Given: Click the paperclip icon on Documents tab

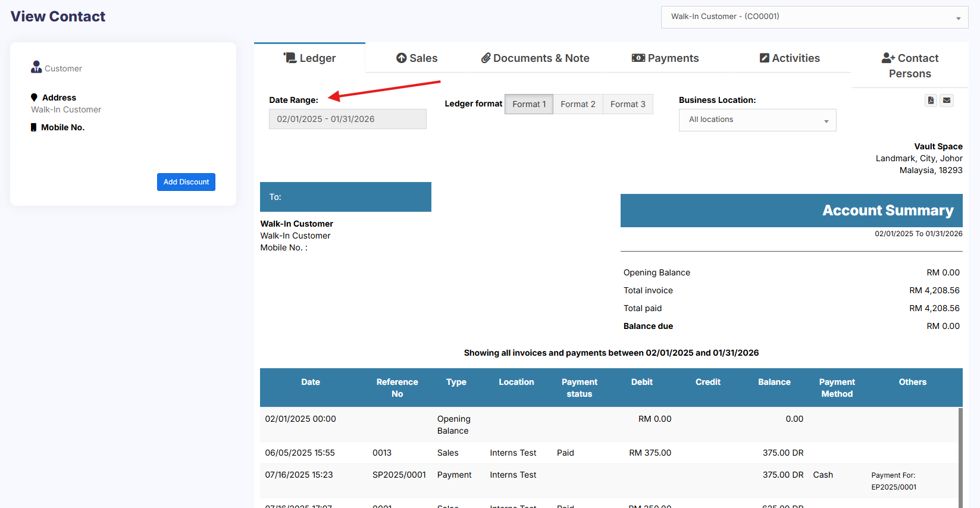Looking at the screenshot, I should pos(486,58).
